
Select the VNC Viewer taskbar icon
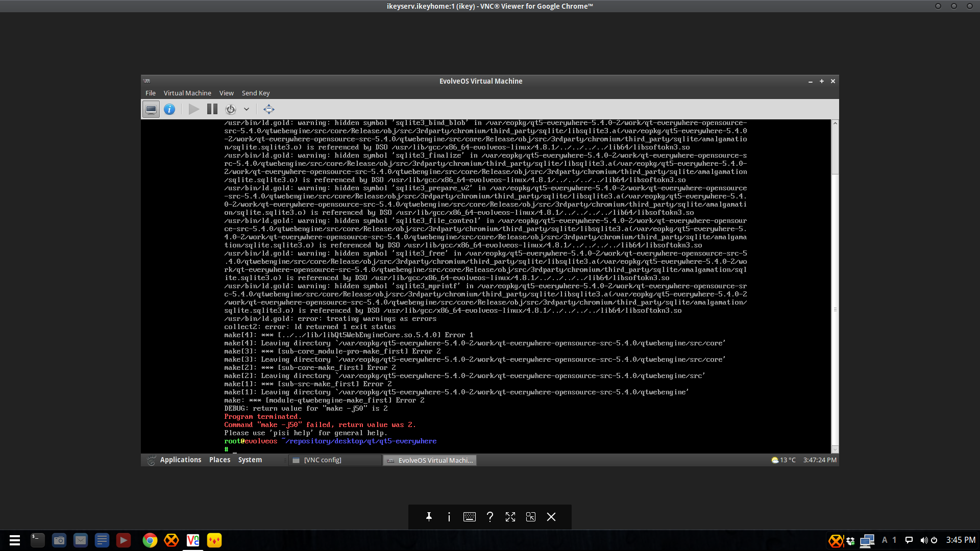tap(193, 540)
